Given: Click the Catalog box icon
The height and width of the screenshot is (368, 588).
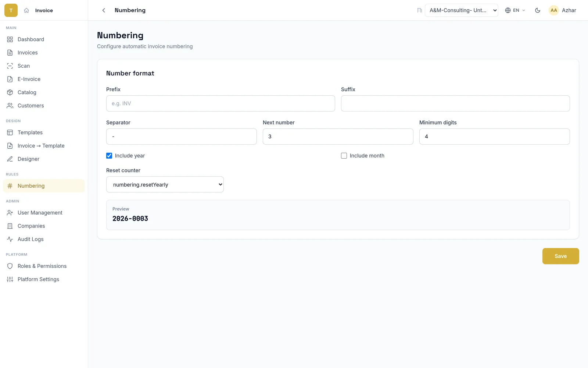Looking at the screenshot, I should click(x=10, y=92).
